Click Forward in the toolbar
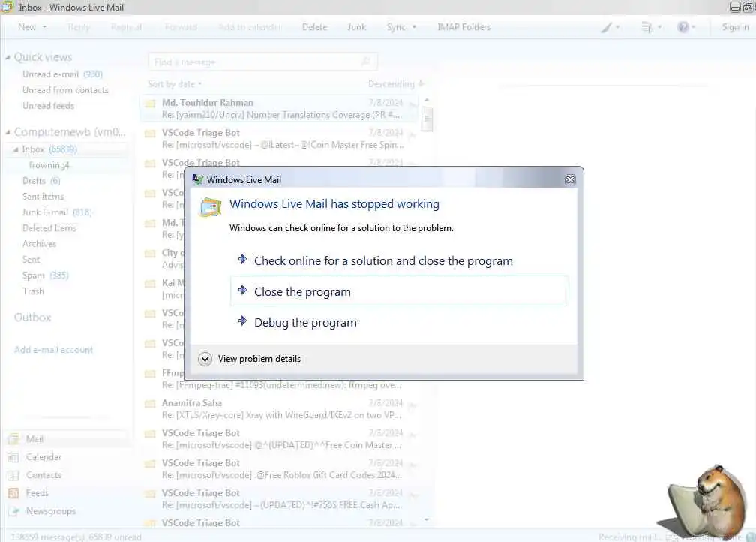 (181, 27)
